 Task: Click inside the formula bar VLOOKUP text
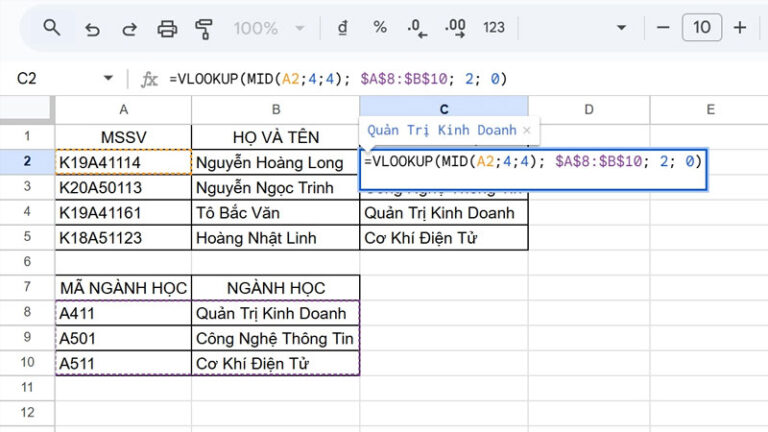[338, 78]
